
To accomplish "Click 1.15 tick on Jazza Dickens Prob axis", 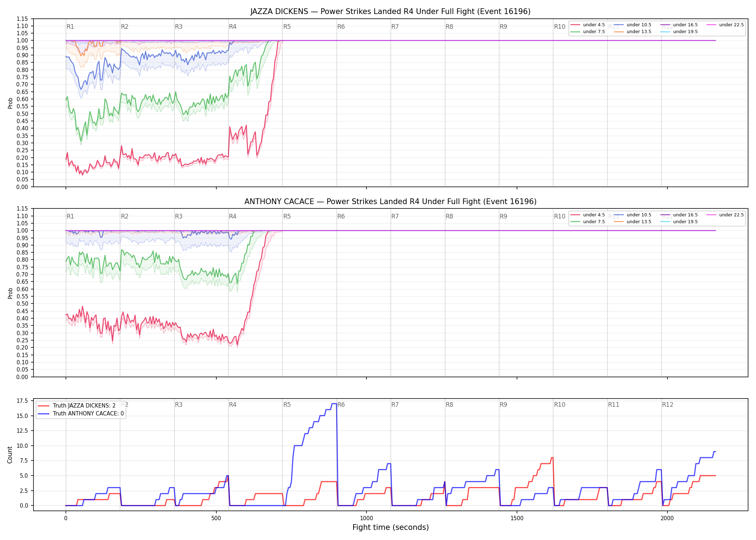I will pyautogui.click(x=22, y=19).
